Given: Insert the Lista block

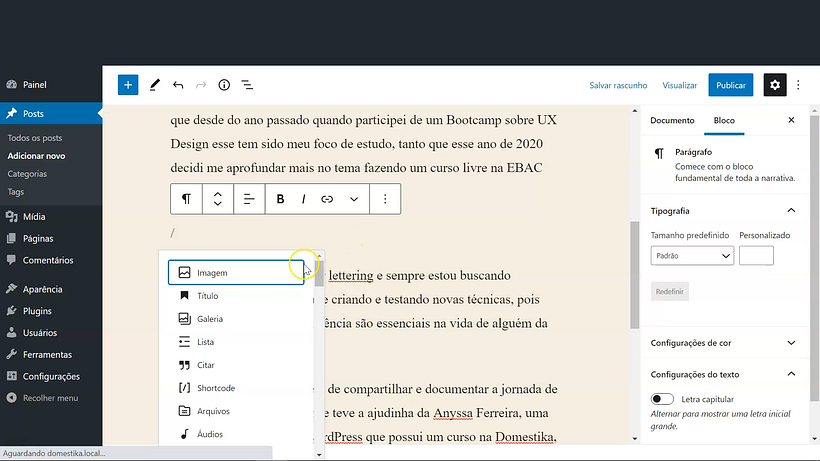Looking at the screenshot, I should pyautogui.click(x=236, y=342).
